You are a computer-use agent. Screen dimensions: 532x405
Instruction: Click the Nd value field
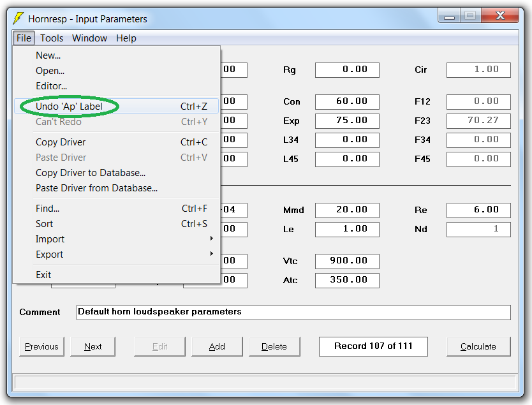(x=478, y=230)
